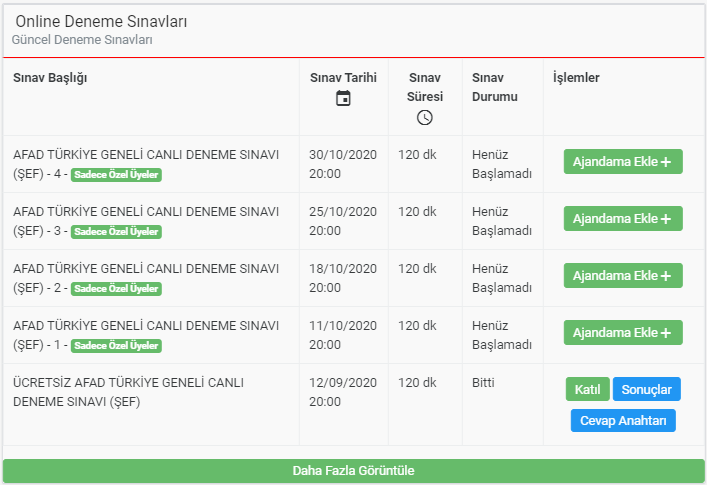The width and height of the screenshot is (707, 485).
Task: Click the Sınav Başlığı column header
Action: click(x=50, y=78)
